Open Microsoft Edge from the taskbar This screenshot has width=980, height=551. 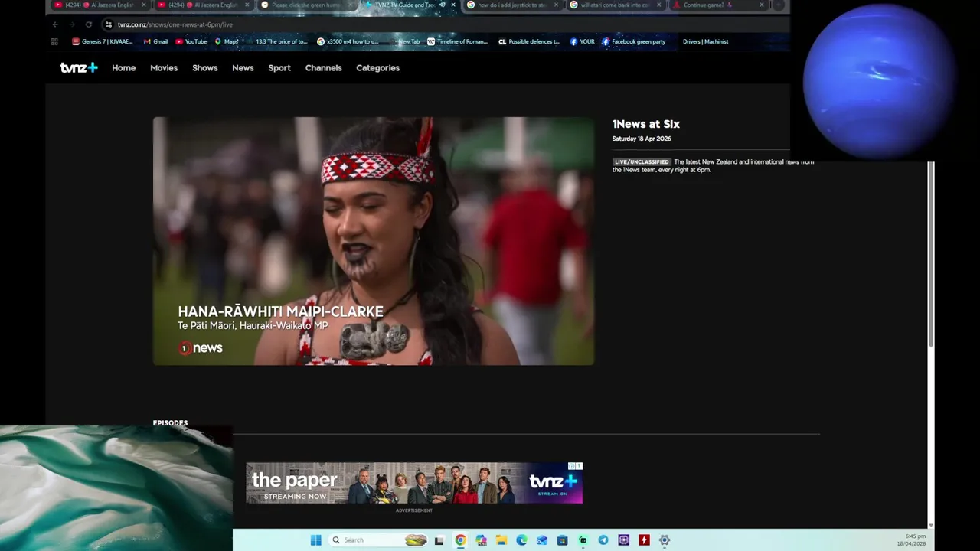pyautogui.click(x=521, y=540)
